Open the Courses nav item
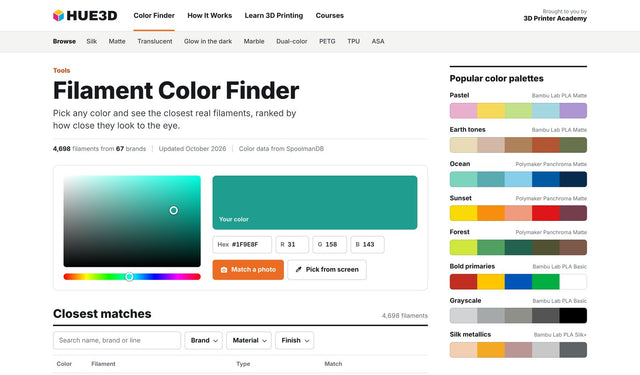The height and width of the screenshot is (375, 640). point(329,16)
